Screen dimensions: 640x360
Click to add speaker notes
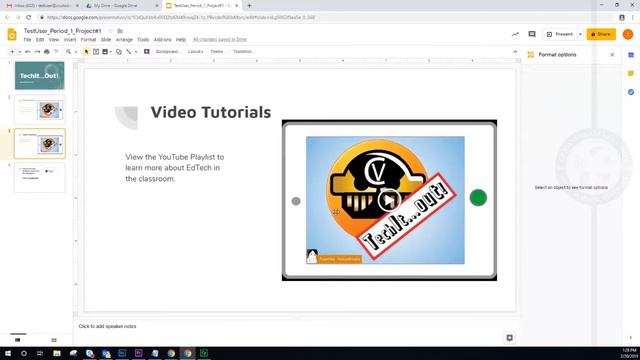[x=107, y=327]
